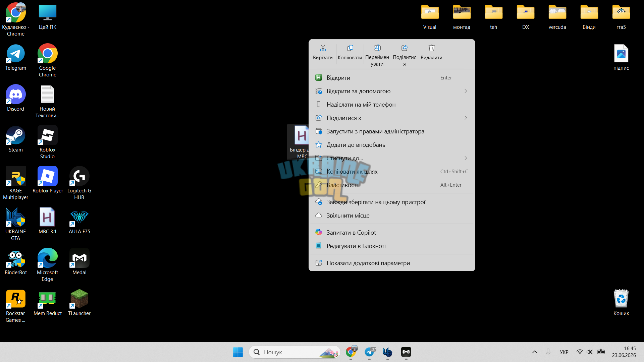Click the Rename (Перейменувати) icon in context menu
Image resolution: width=644 pixels, height=362 pixels.
tap(377, 48)
